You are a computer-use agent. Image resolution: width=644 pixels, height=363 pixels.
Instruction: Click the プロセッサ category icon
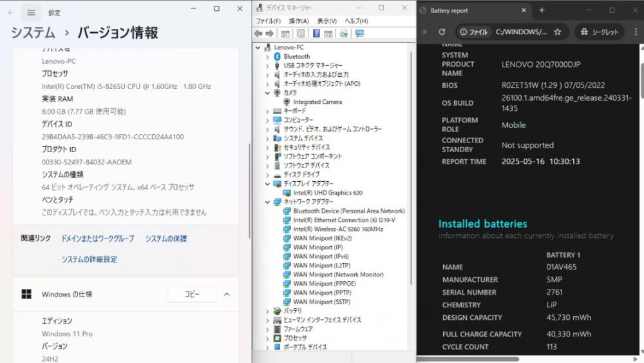pos(277,338)
